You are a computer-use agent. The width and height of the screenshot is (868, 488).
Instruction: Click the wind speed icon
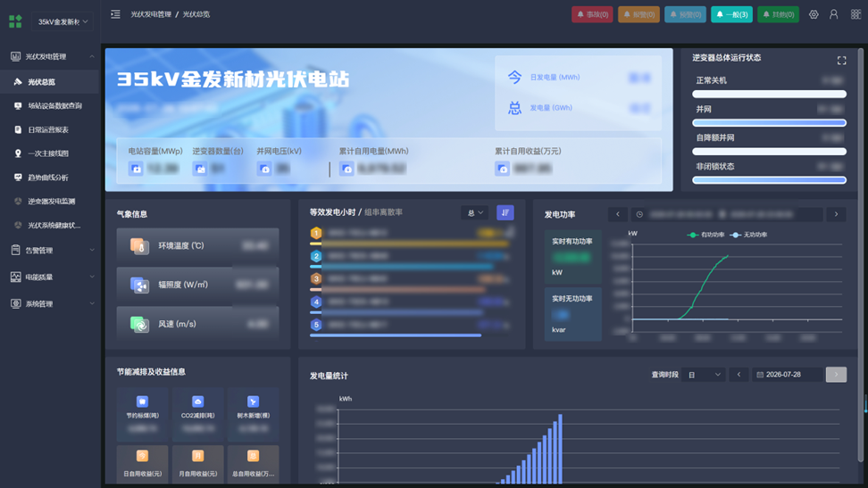pos(139,324)
